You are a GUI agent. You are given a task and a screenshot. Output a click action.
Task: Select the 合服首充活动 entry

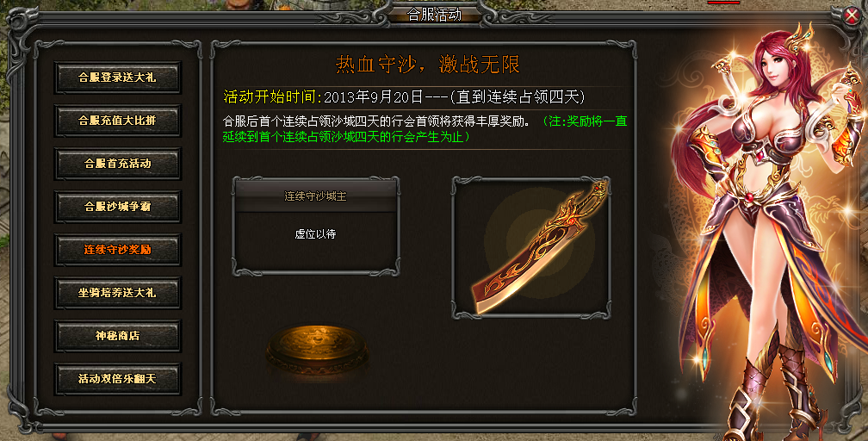(117, 164)
